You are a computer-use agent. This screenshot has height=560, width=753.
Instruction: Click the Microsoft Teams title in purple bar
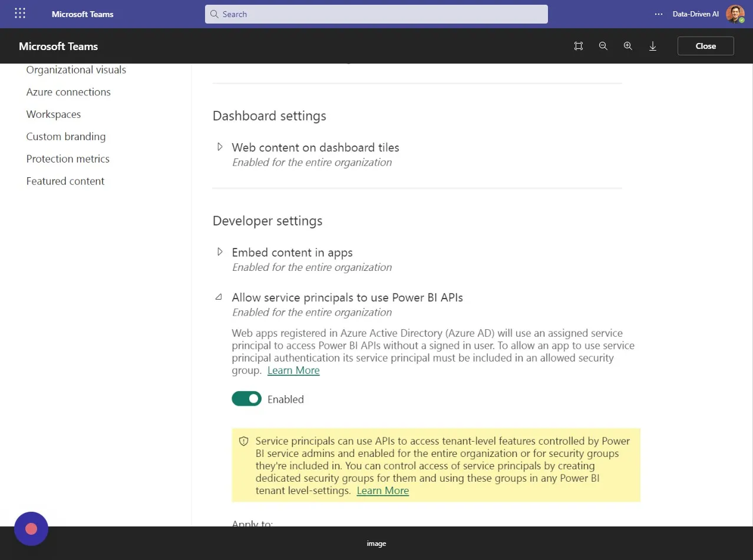point(82,14)
